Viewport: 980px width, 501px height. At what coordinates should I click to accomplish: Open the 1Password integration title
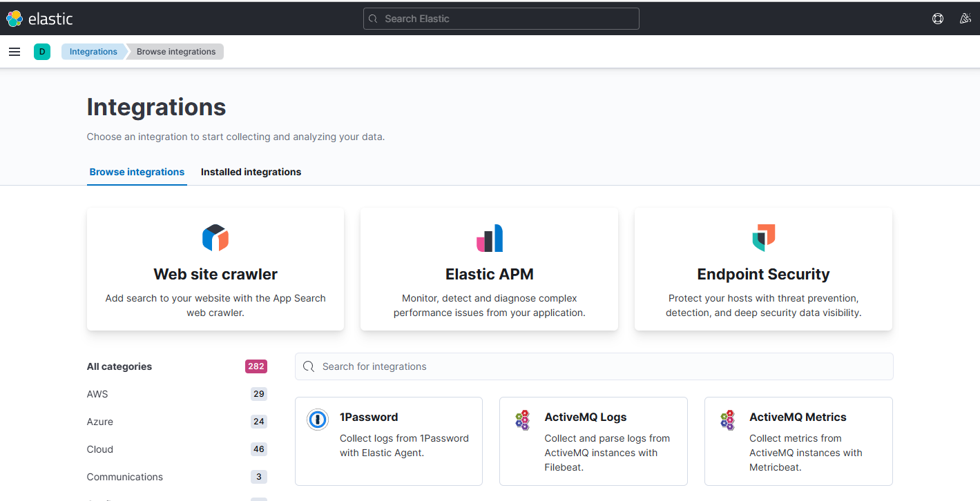click(369, 417)
